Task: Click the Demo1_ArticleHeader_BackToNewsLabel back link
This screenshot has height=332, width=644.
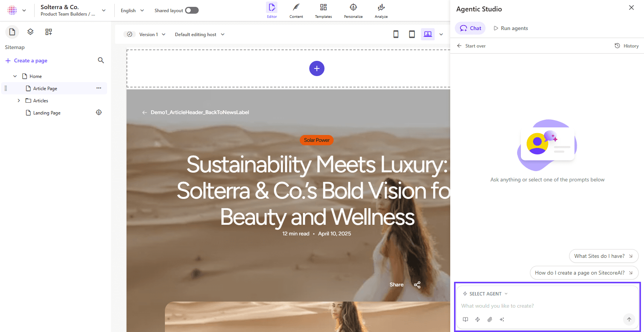Action: pos(196,112)
